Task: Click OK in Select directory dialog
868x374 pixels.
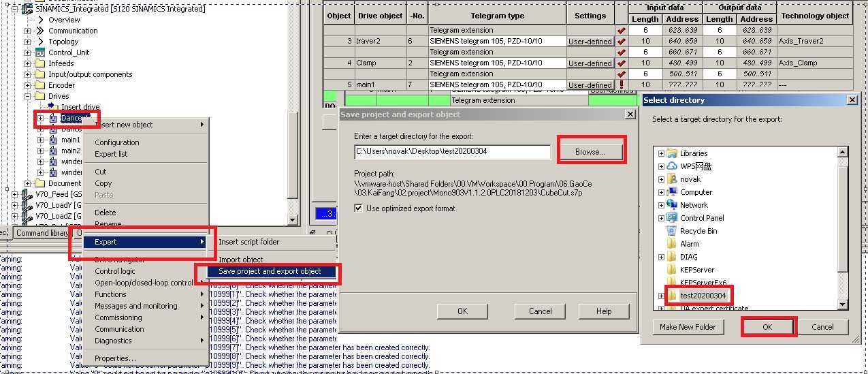Action: pos(767,327)
